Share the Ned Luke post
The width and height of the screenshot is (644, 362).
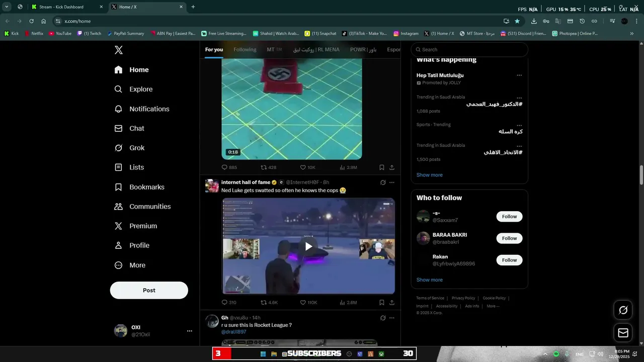(x=392, y=303)
